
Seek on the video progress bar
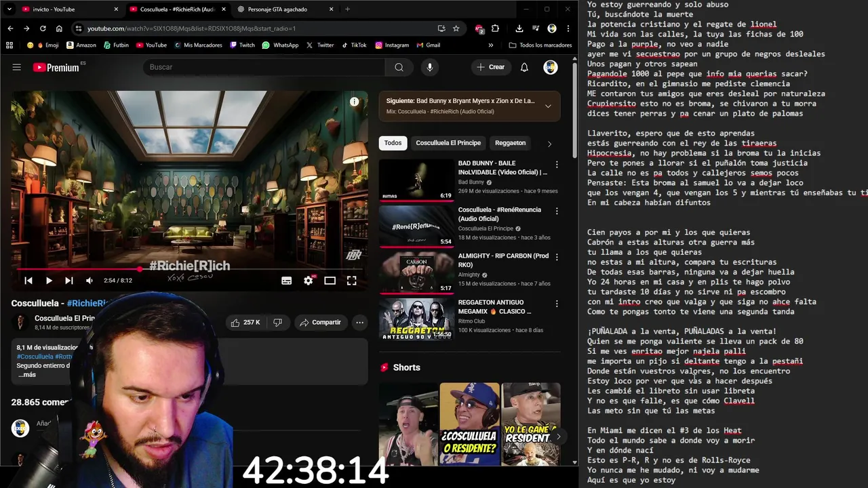click(x=190, y=269)
